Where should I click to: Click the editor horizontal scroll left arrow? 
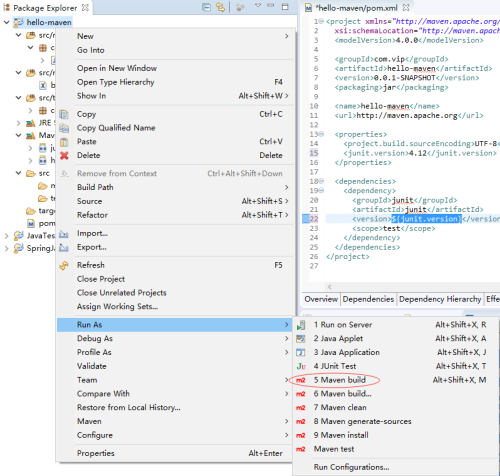(x=329, y=287)
